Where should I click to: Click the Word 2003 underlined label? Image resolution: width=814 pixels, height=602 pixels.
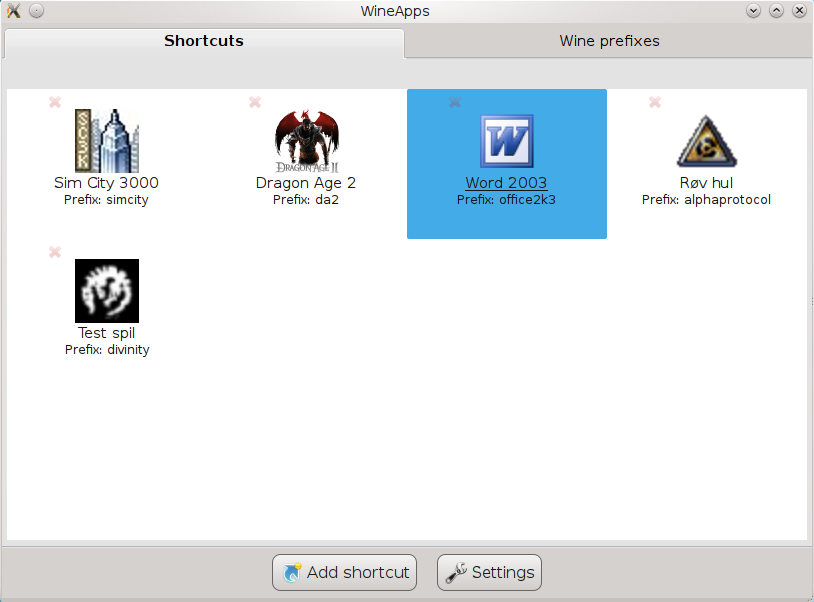[506, 183]
